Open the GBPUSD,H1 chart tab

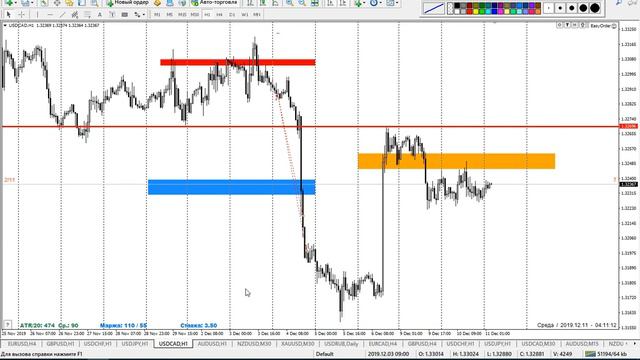60,344
